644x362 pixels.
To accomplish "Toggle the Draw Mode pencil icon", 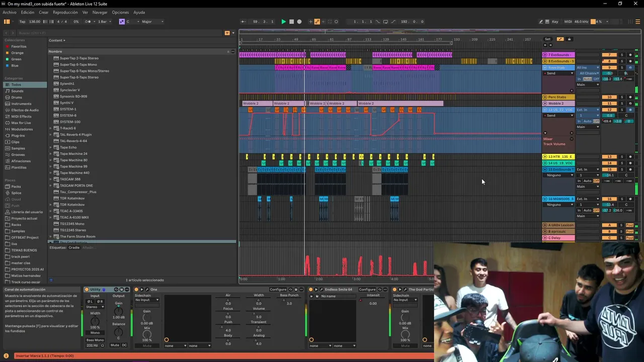I will coord(541,22).
